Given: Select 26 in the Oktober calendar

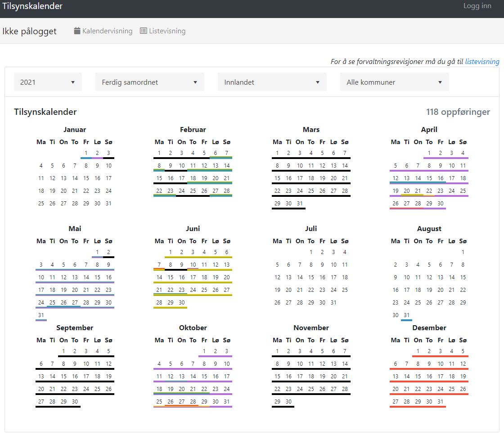Looking at the screenshot, I should point(171,402).
